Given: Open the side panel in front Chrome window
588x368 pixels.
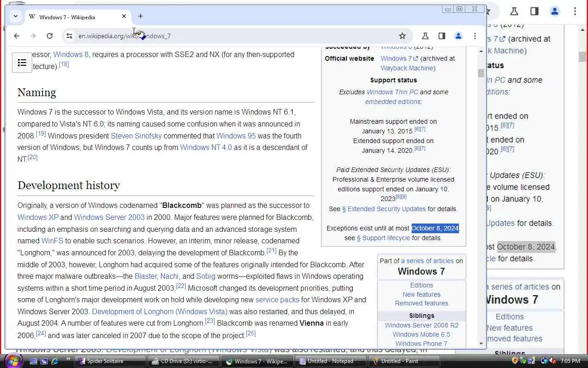Looking at the screenshot, I should coord(442,36).
